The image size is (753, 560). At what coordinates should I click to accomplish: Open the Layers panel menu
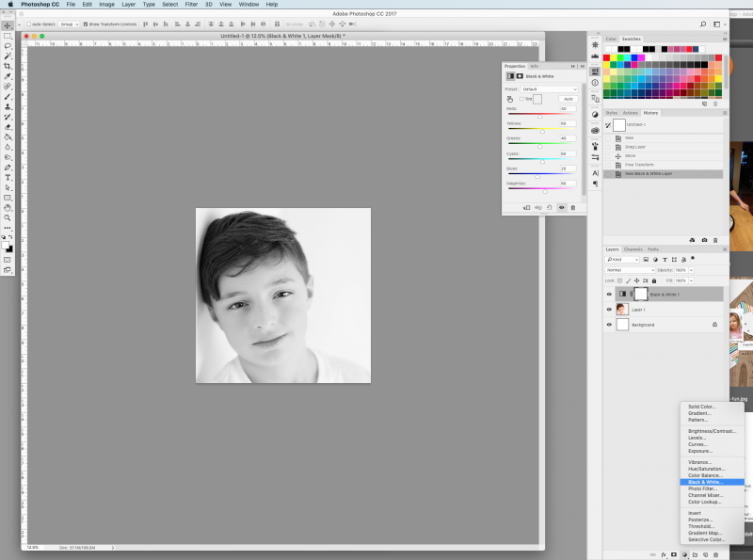725,249
